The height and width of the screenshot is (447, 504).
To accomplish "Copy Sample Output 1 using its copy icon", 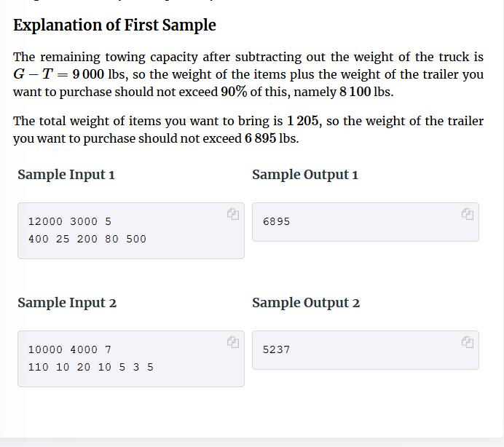I will (x=468, y=214).
